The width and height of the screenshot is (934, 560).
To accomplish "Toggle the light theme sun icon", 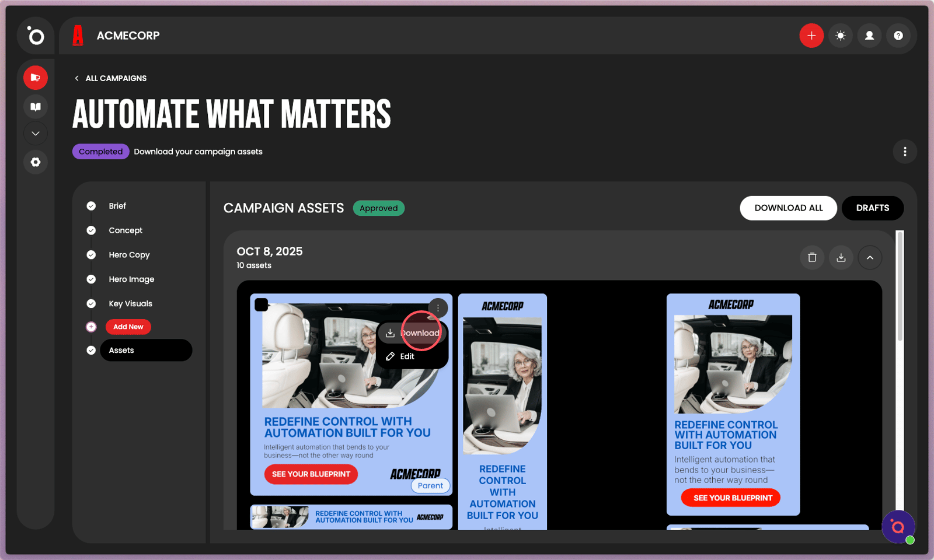I will click(x=841, y=36).
